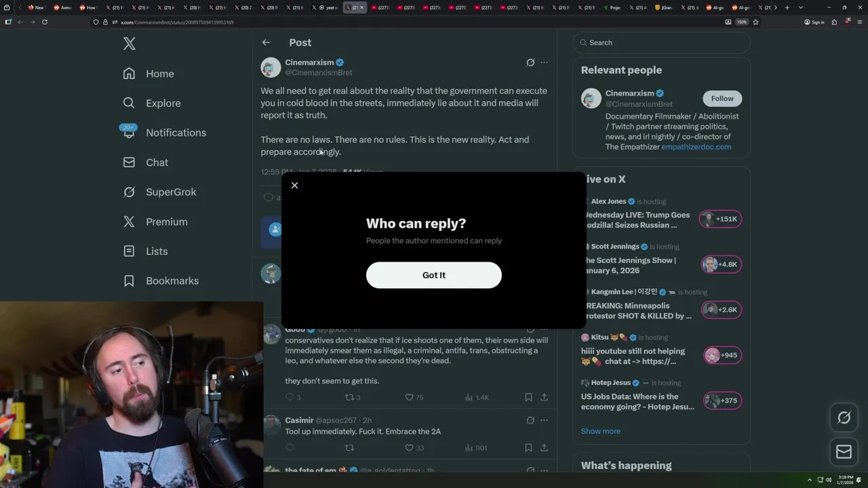Viewport: 868px width, 488px height.
Task: Click Grok icon on Cinemarxism post
Action: pos(530,62)
